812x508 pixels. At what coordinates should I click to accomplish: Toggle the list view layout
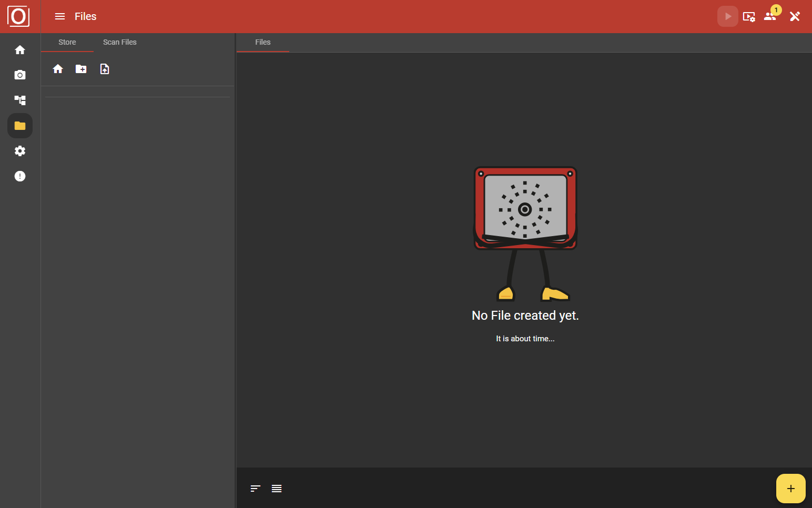tap(277, 489)
